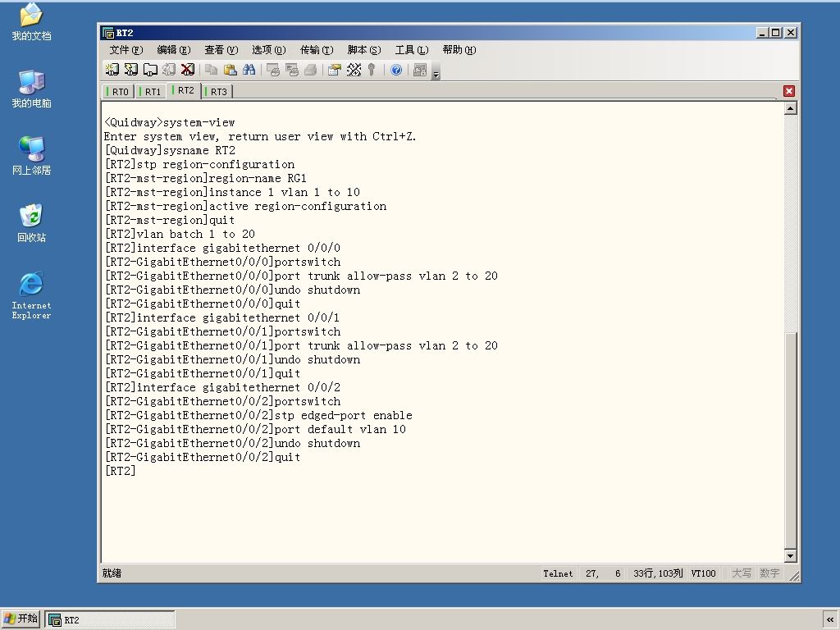Open Session Options properties icon
This screenshot has width=840, height=630.
point(335,70)
